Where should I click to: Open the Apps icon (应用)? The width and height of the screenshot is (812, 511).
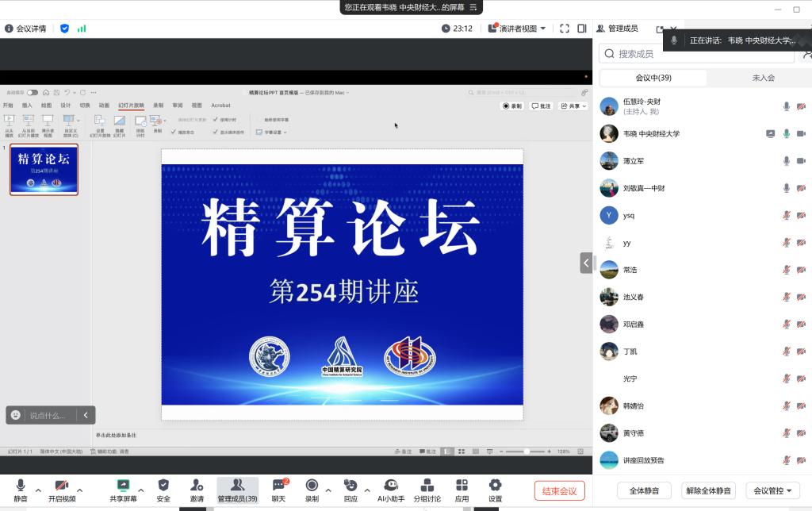pyautogui.click(x=462, y=486)
